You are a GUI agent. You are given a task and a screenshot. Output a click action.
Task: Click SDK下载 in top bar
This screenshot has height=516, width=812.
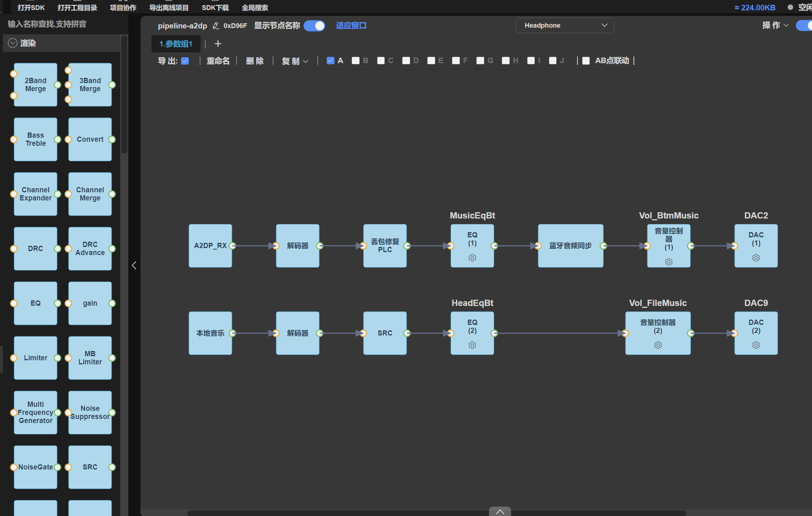215,8
